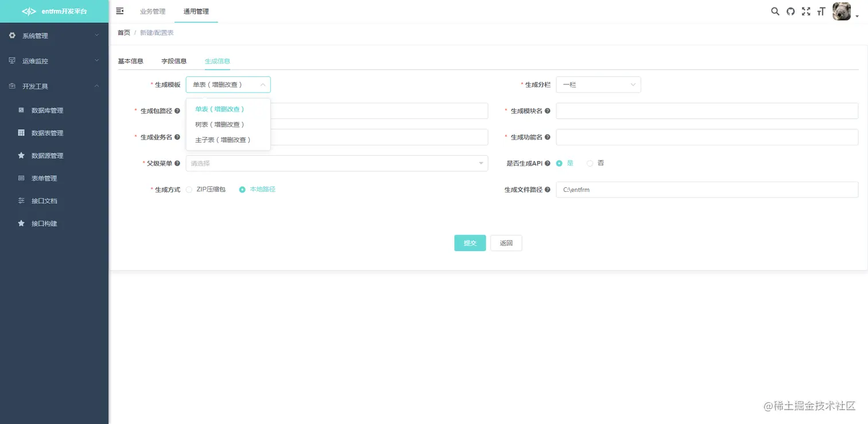Click the 表单管理 form icon
Screen dimensions: 868x424
pyautogui.click(x=21, y=178)
